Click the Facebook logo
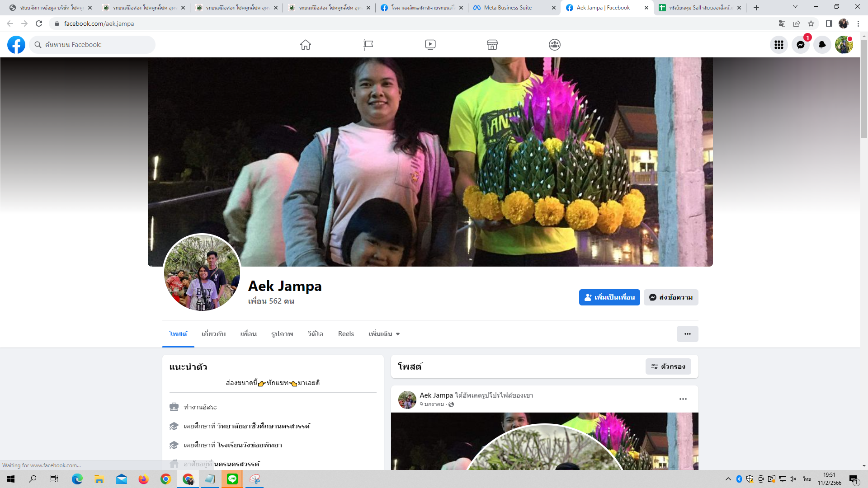 click(16, 45)
